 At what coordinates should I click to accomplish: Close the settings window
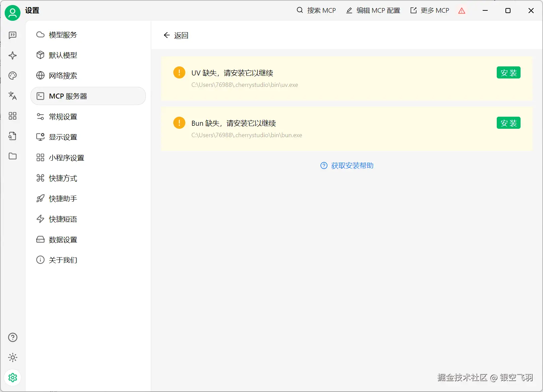point(531,10)
